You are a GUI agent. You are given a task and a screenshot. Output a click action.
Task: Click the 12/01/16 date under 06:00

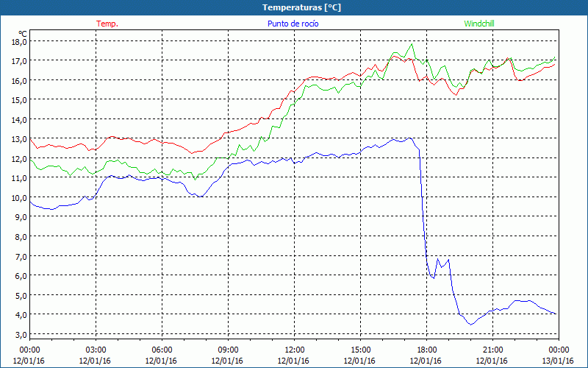pos(161,361)
